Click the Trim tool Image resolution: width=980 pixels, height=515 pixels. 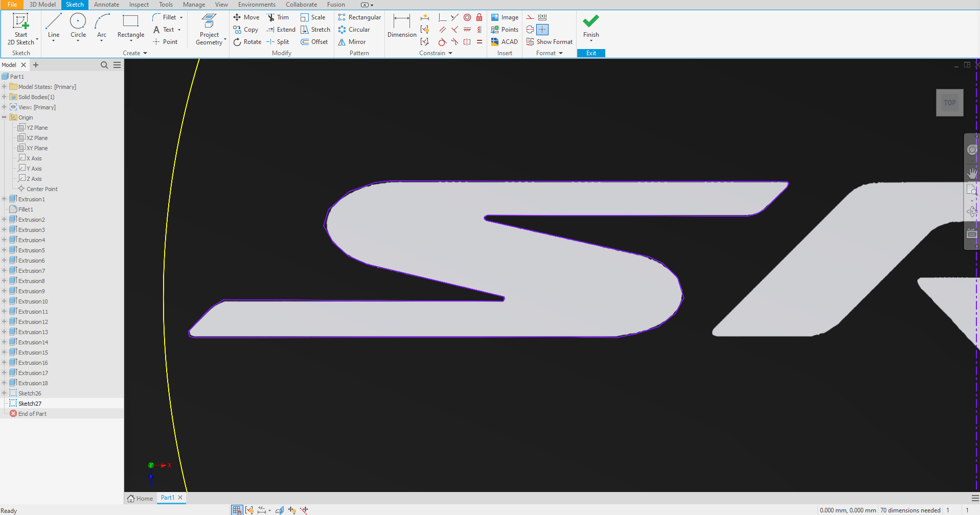(x=278, y=17)
